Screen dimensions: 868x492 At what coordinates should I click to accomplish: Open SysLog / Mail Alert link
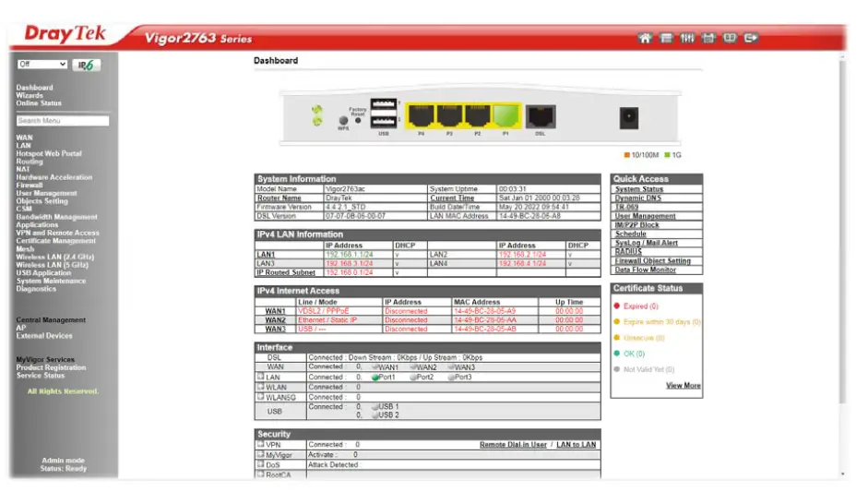(646, 243)
